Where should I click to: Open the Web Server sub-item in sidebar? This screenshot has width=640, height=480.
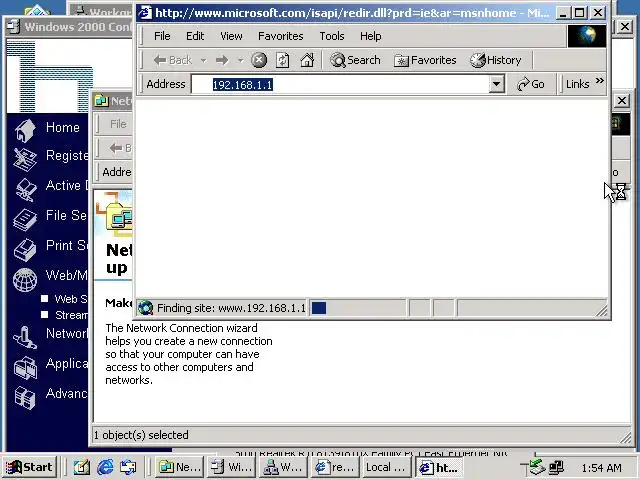pyautogui.click(x=71, y=299)
